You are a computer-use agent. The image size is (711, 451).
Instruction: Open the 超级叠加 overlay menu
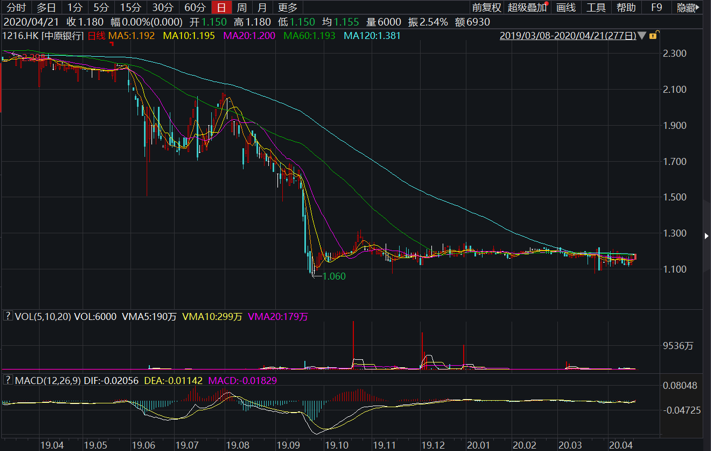tap(527, 8)
